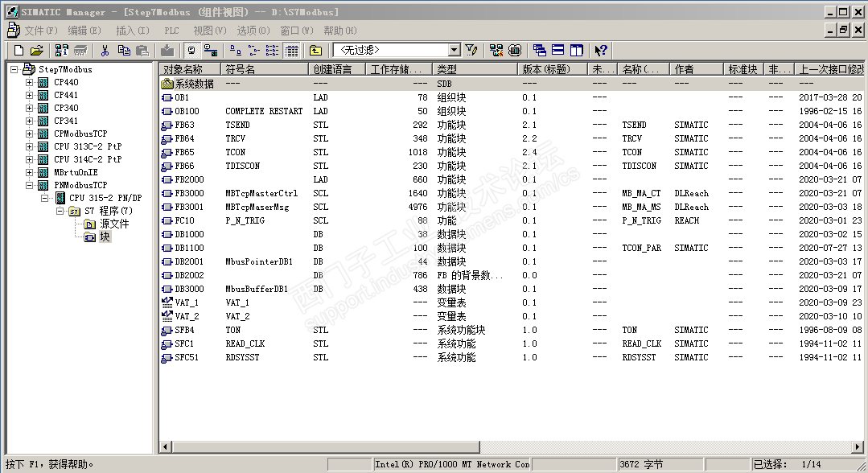Switch to the Online view toggle
This screenshot has width=868, height=473.
210,51
